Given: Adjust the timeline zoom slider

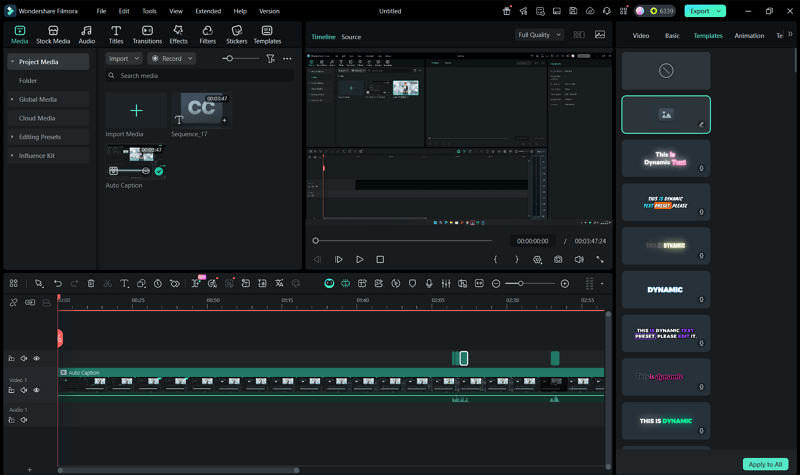Looking at the screenshot, I should 521,284.
